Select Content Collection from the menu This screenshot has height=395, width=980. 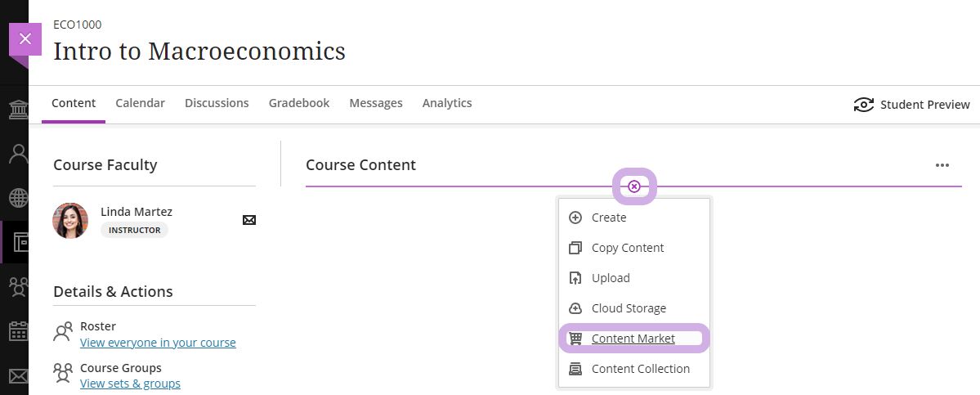click(640, 369)
